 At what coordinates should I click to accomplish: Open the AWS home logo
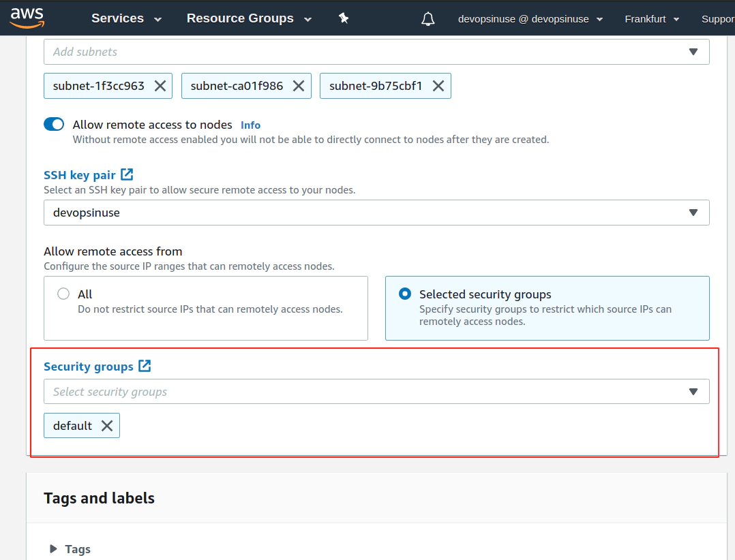pos(27,18)
